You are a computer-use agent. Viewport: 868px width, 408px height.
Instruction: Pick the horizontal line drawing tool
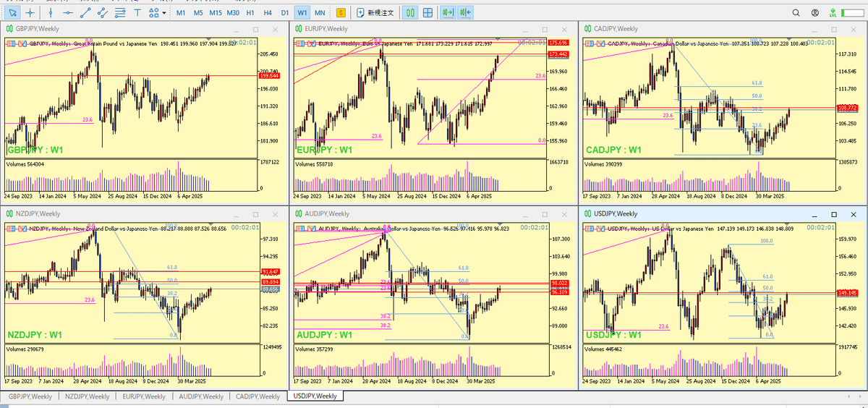[x=67, y=13]
